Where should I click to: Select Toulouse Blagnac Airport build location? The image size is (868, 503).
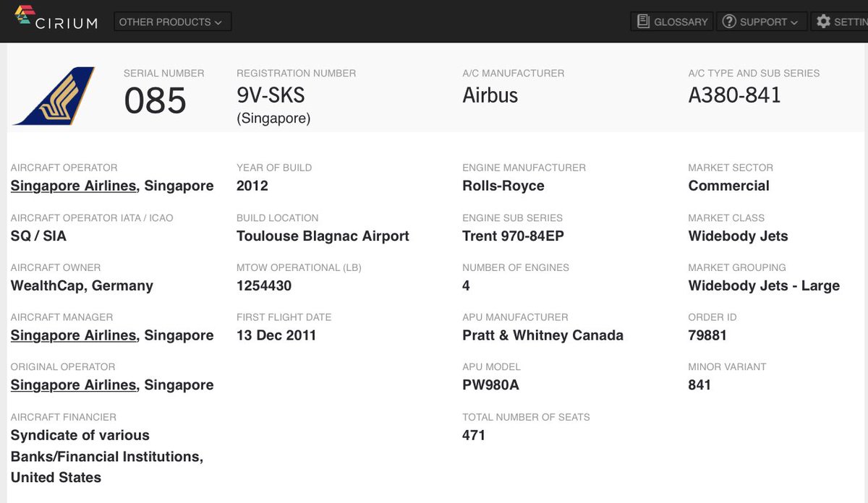tap(323, 236)
